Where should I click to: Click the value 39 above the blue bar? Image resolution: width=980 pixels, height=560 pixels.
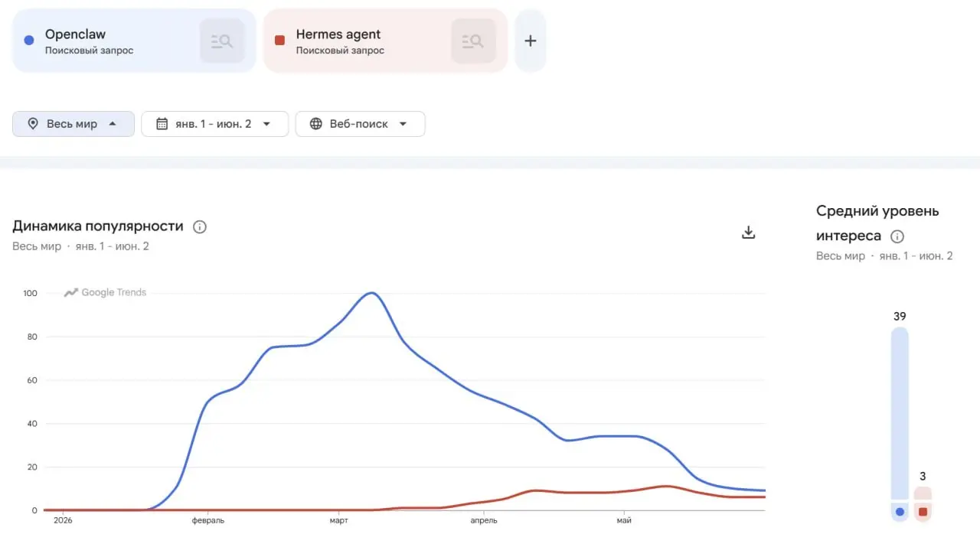tap(900, 316)
